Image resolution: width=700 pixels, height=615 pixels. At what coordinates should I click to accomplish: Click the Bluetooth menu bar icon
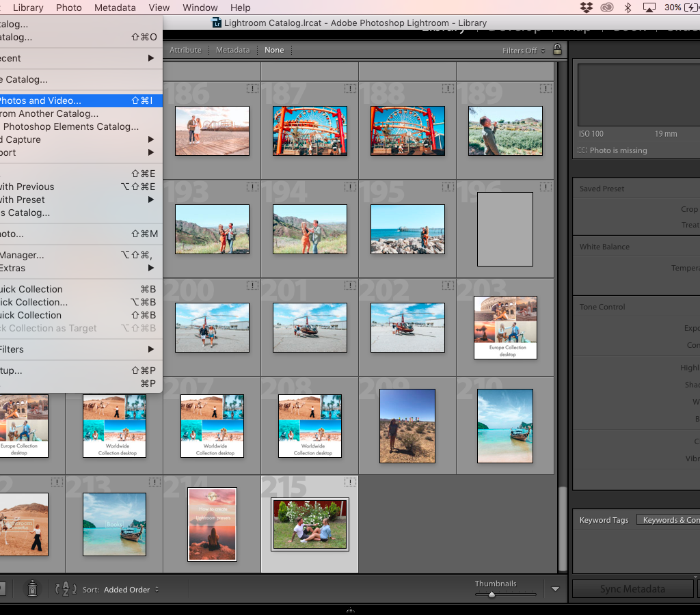click(x=628, y=8)
